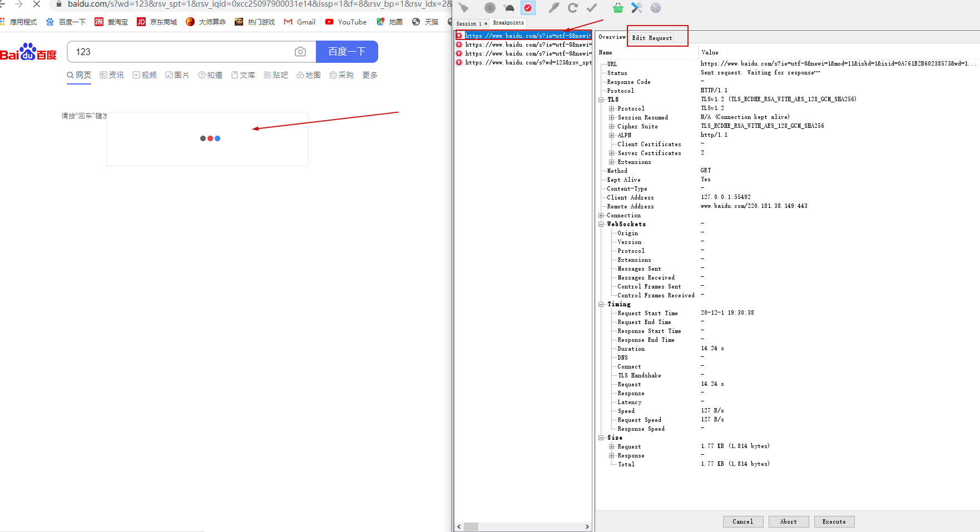Switch to the Session 1 tab
This screenshot has width=980, height=532.
[471, 23]
